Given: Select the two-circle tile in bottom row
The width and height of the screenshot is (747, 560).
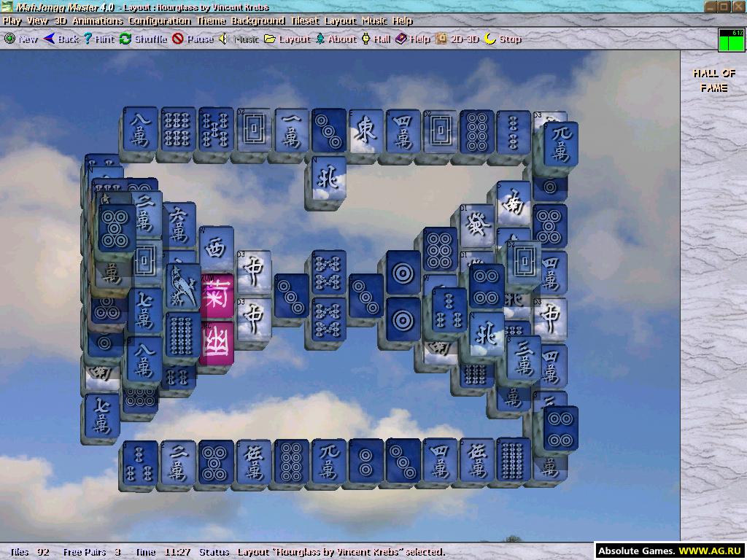Looking at the screenshot, I should pos(366,461).
